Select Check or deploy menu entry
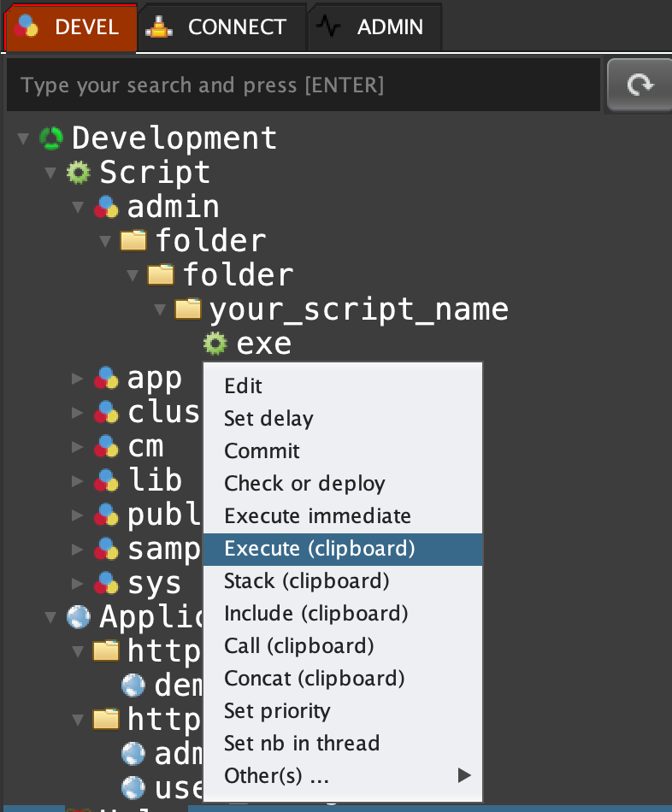This screenshot has width=672, height=812. pyautogui.click(x=304, y=484)
